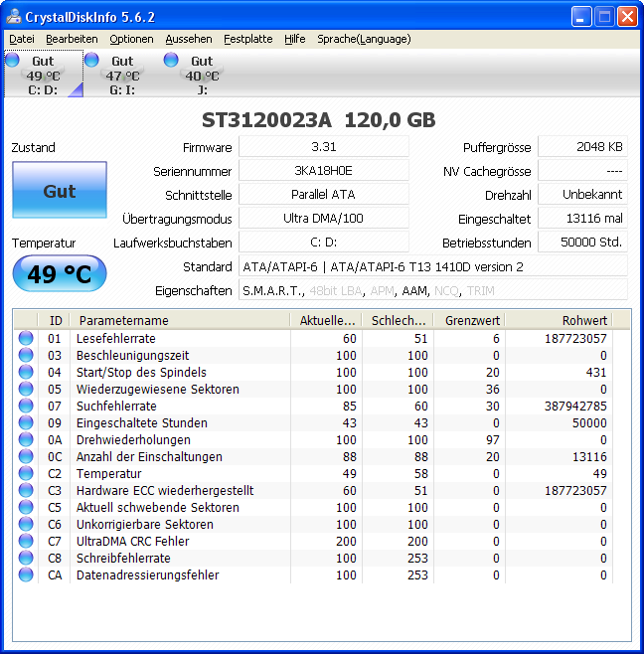Click status orb for Unkorrigierbare Sektoren
This screenshot has height=654, width=644.
26,524
